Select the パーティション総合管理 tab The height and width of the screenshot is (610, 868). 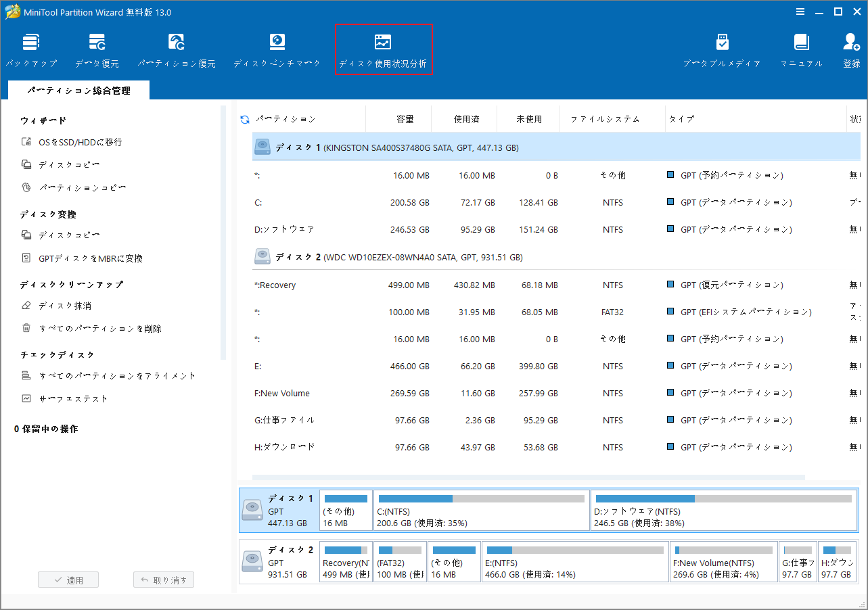[78, 89]
